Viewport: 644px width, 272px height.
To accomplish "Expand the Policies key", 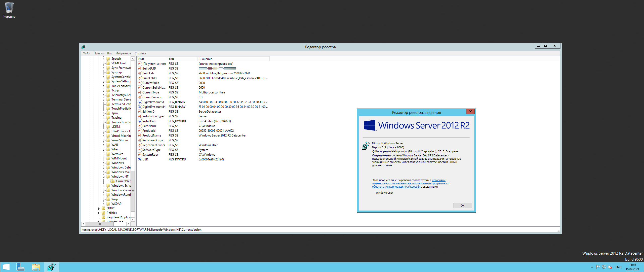I will point(99,213).
